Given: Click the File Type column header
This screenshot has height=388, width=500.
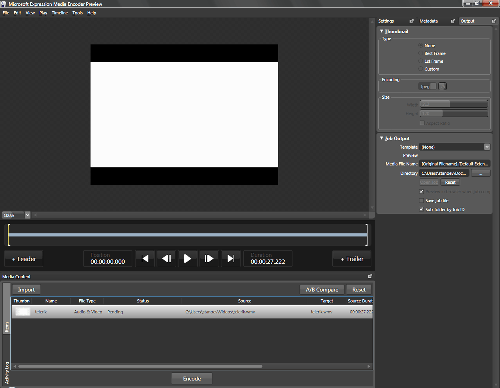Looking at the screenshot, I should (x=87, y=301).
